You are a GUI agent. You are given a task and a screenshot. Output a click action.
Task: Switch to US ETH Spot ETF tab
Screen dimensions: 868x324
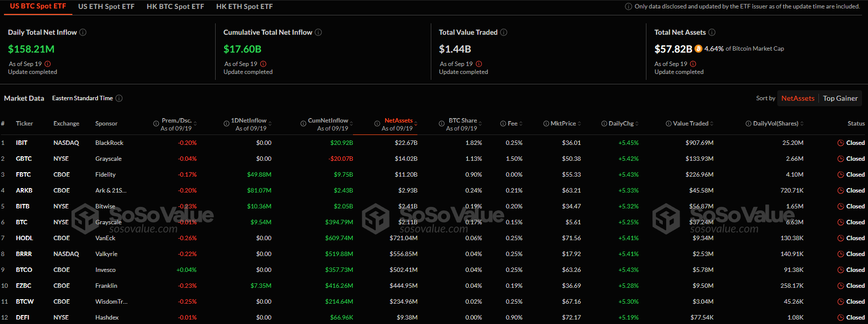tap(106, 6)
